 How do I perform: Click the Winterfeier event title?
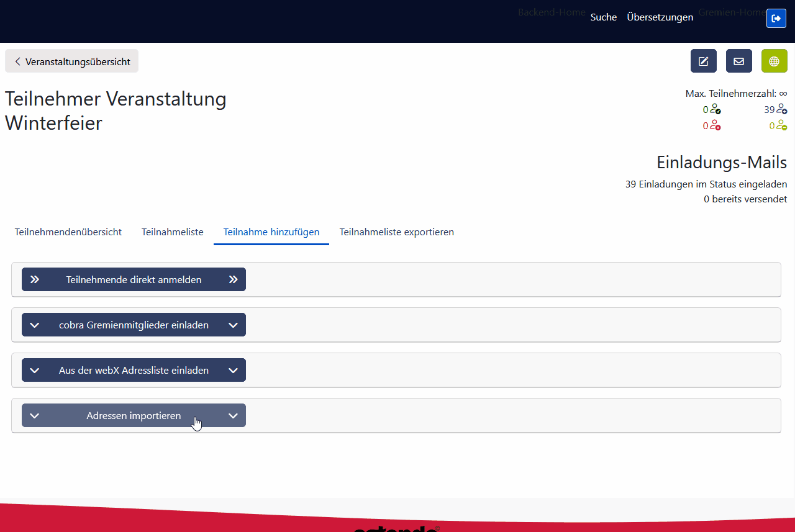(53, 123)
